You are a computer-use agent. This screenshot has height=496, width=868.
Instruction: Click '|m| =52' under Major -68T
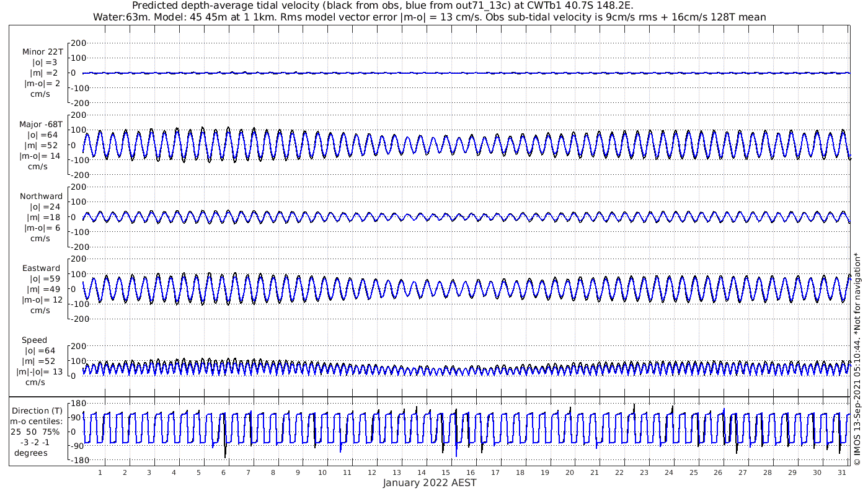coord(42,146)
